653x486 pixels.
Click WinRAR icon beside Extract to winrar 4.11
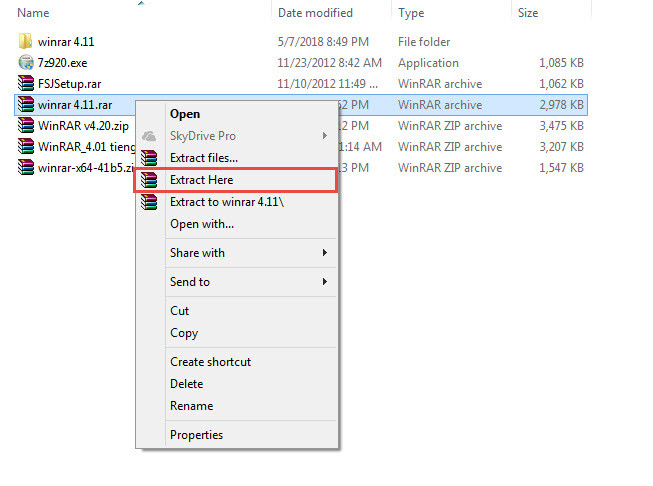point(149,202)
